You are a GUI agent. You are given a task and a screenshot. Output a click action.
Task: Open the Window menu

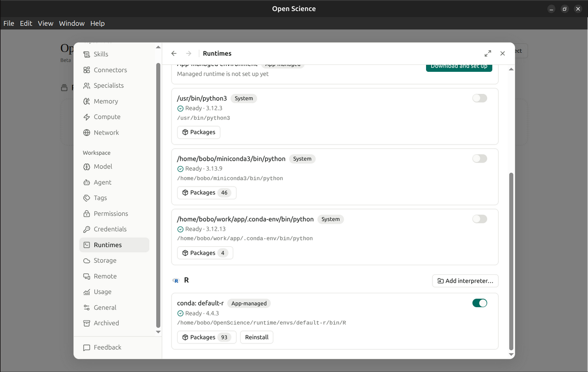pyautogui.click(x=72, y=23)
